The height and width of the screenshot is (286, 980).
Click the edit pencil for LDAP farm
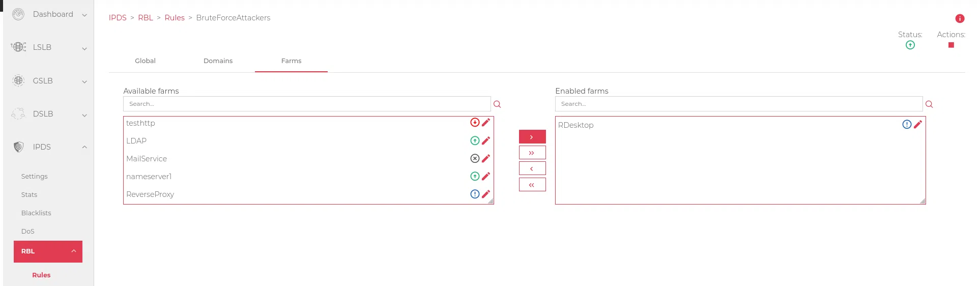486,140
